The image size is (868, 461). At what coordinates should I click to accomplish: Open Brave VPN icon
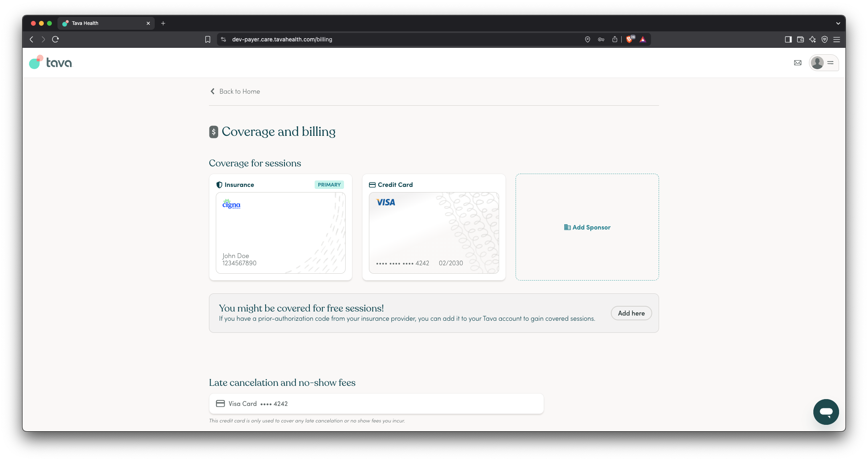tap(825, 39)
